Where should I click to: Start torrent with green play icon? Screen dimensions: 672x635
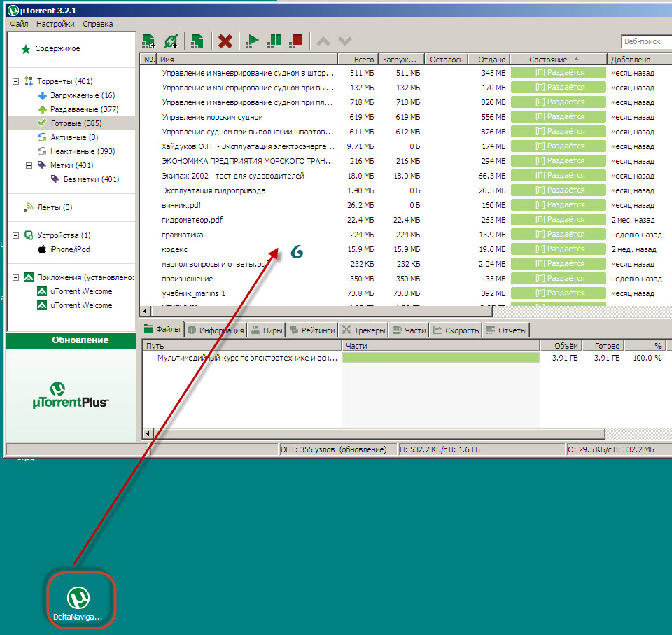point(253,41)
